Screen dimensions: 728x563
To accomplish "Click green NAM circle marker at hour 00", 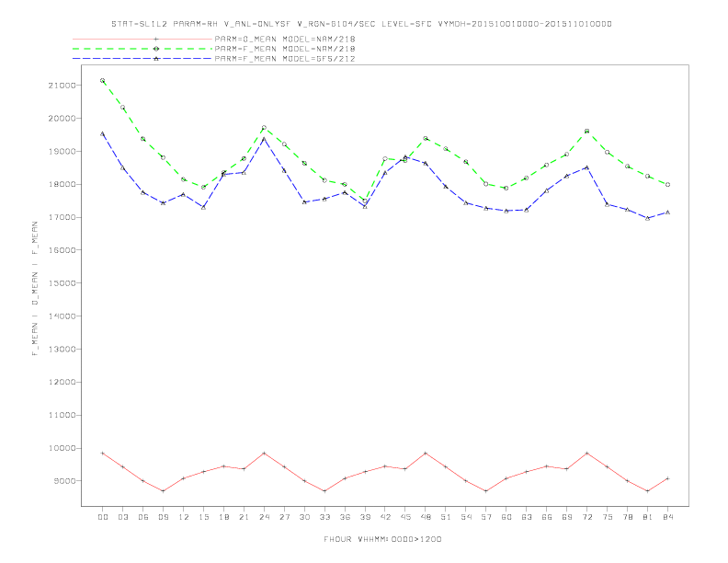I will [x=103, y=81].
